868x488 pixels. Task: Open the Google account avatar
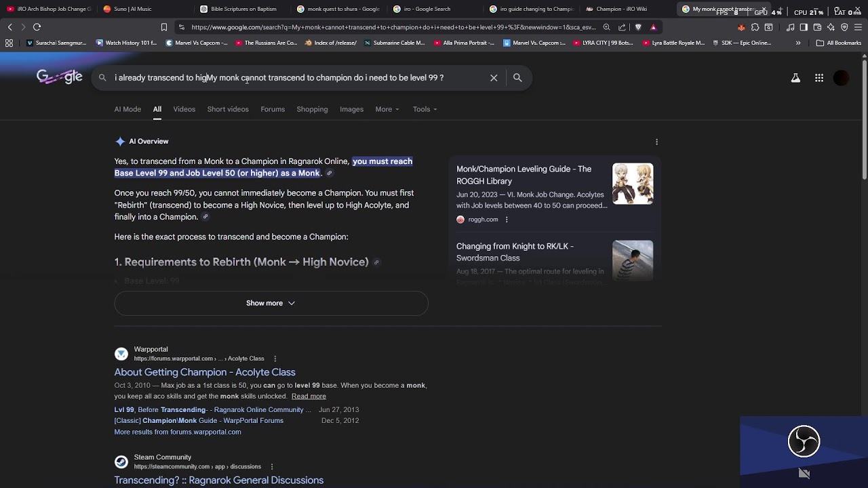point(841,78)
